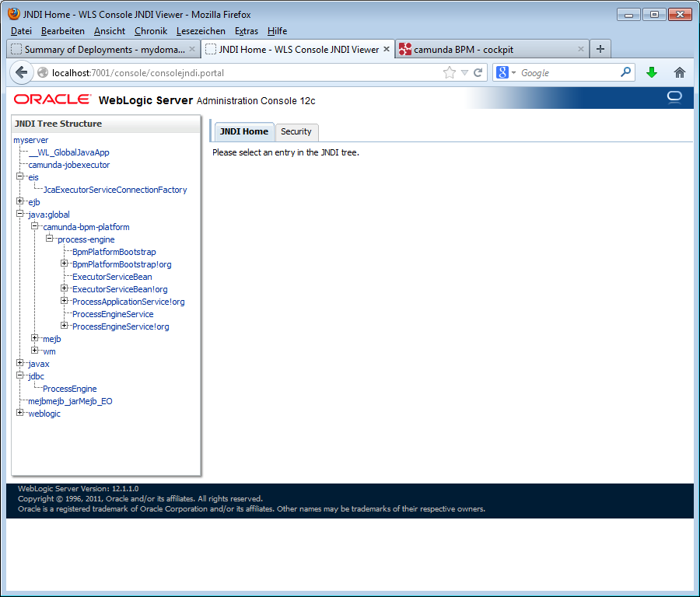Viewport: 700px width, 597px height.
Task: Collapse the java:global tree node
Action: [19, 214]
